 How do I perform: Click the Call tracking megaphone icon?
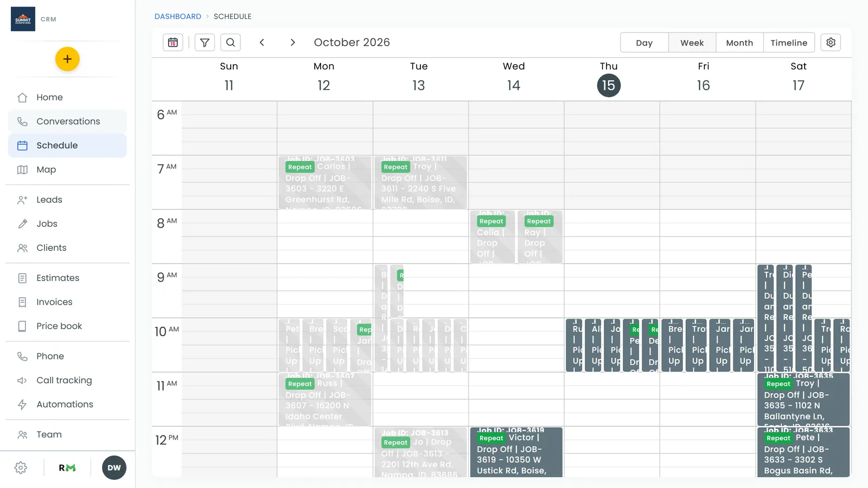pos(22,381)
